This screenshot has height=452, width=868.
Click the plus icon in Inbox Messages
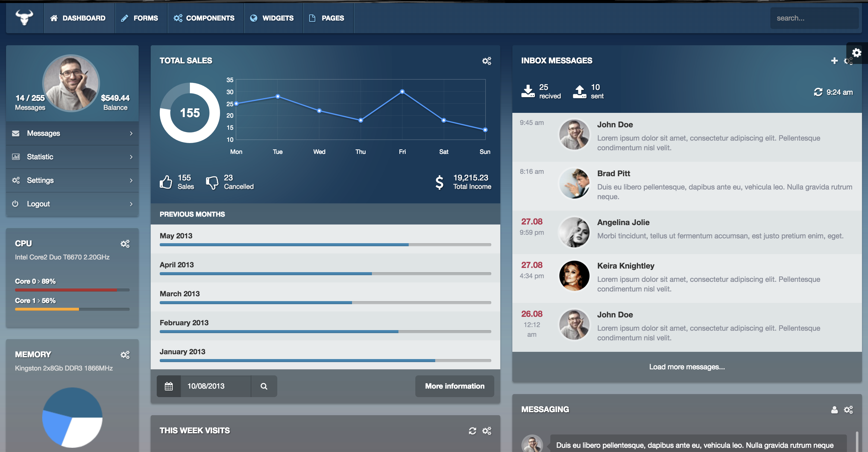click(834, 61)
